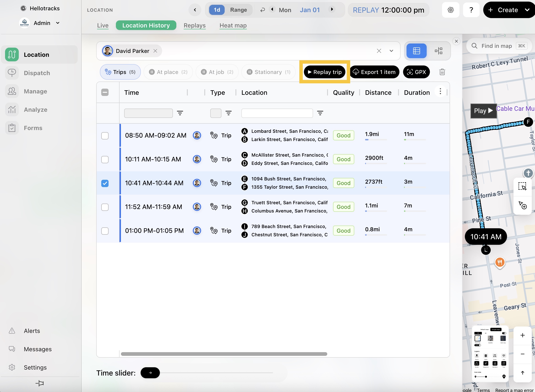
Task: Click the Location filter text field
Action: 277,113
